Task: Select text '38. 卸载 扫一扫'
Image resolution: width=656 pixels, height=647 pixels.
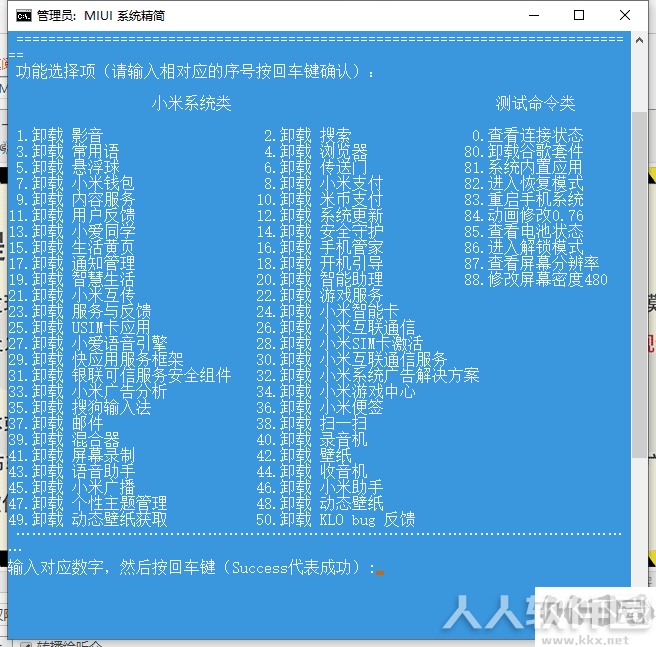Action: coord(312,424)
